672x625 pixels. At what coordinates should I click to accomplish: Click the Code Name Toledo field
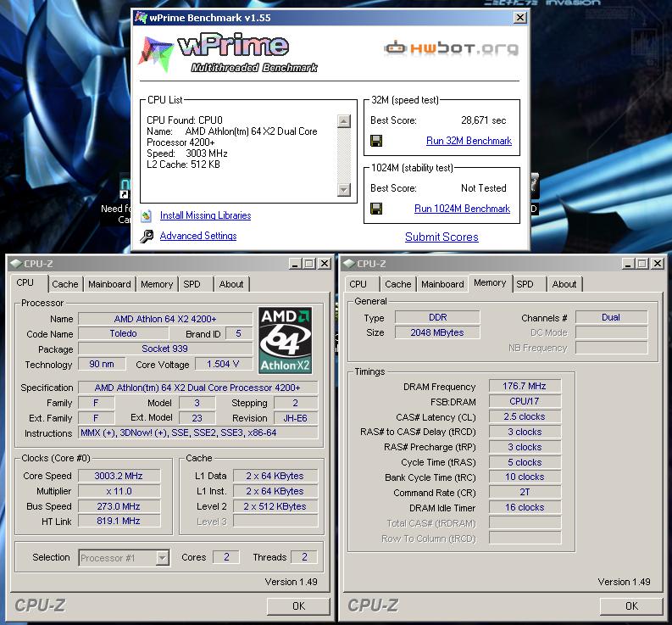coord(124,333)
